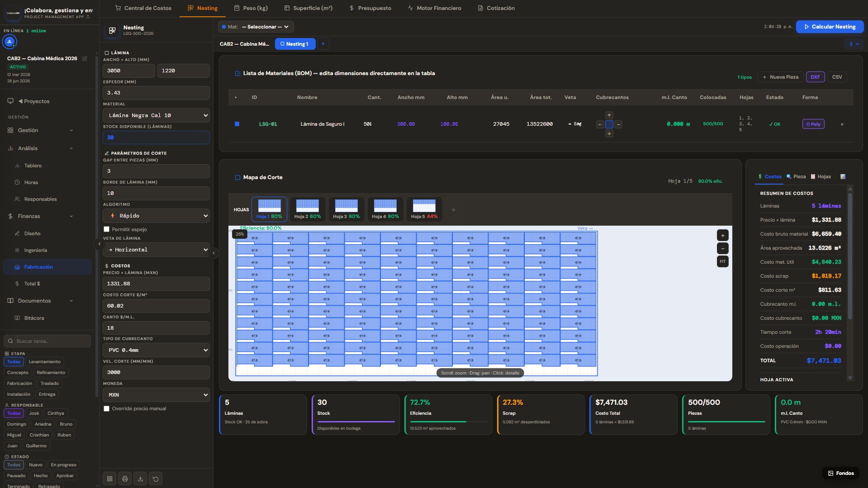This screenshot has width=868, height=488.
Task: Open Fondos button at bottom right
Action: pyautogui.click(x=840, y=473)
